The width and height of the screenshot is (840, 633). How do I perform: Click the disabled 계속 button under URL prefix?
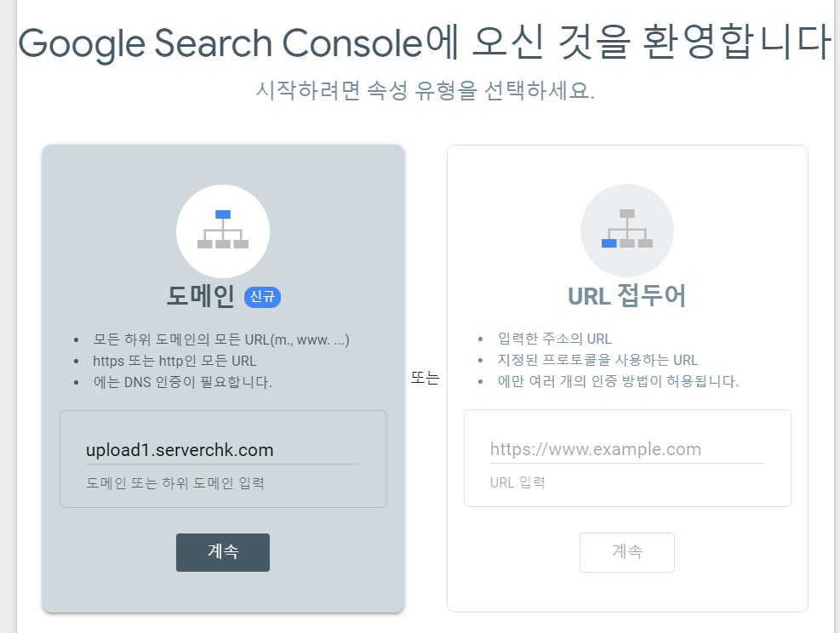click(626, 552)
